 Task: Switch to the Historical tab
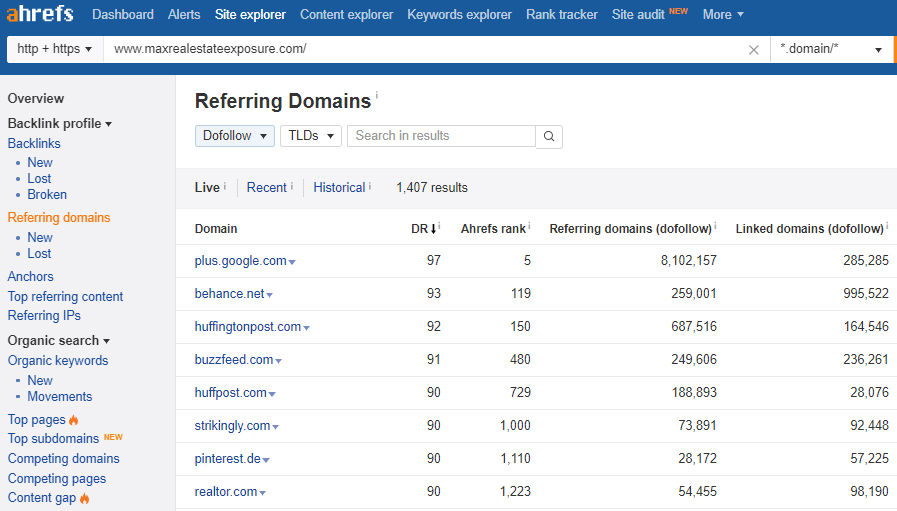pos(339,188)
